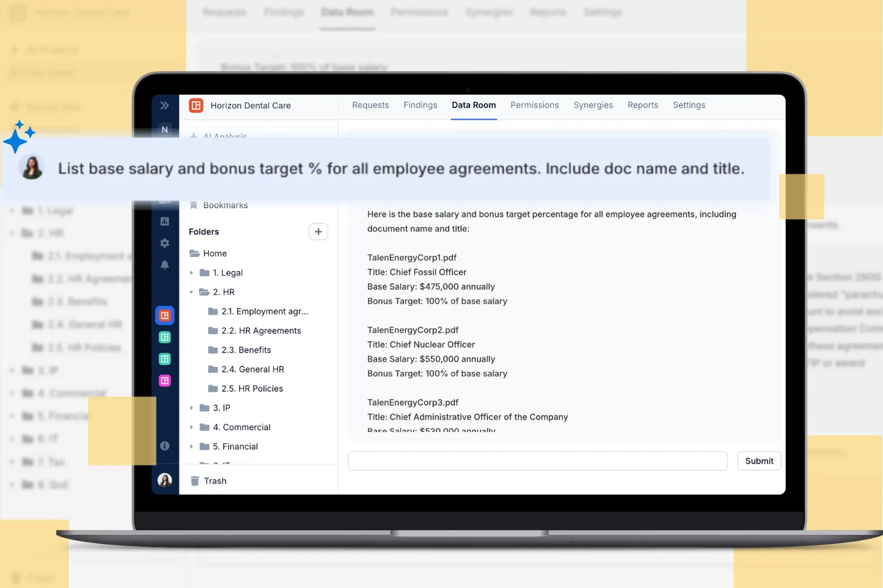Select the 2. HR folder label
883x588 pixels.
224,292
